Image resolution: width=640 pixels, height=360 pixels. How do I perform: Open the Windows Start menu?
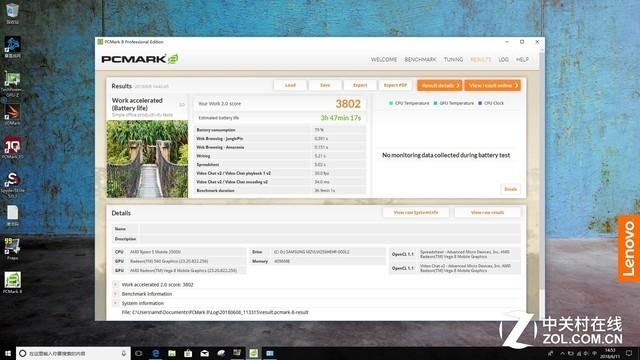(x=8, y=353)
